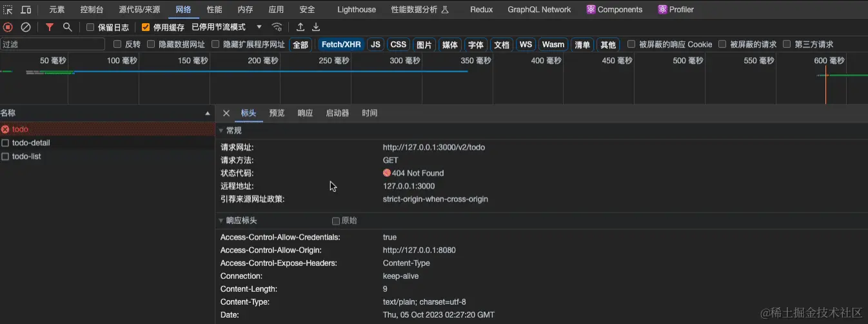Filter by Wasm requests
Screen dimensions: 868x324
(553, 45)
